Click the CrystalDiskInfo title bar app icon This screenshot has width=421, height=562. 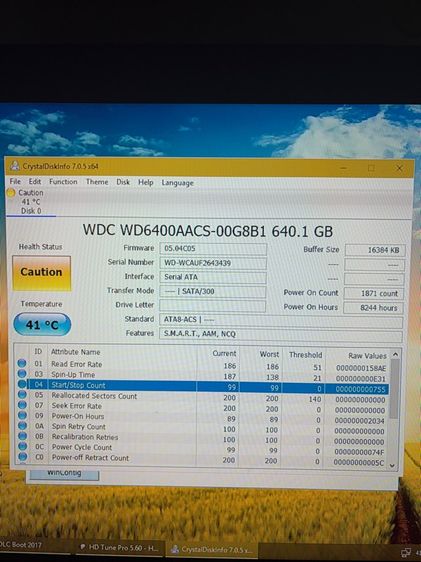pos(15,166)
